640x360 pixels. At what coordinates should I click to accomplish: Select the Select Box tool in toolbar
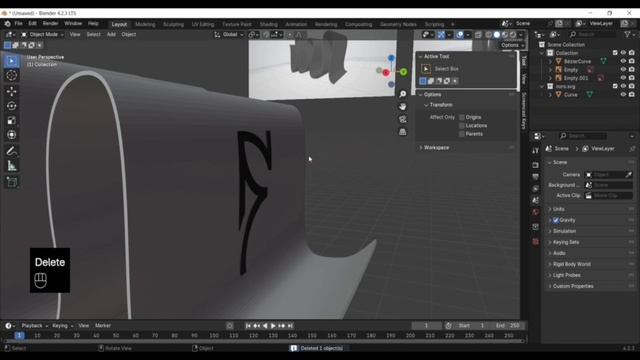tap(11, 61)
